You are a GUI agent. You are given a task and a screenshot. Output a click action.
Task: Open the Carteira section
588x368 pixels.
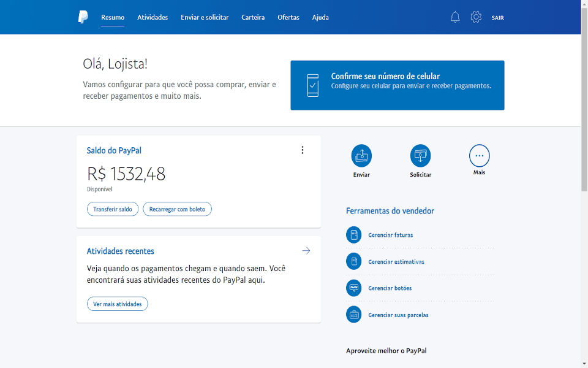tap(253, 17)
